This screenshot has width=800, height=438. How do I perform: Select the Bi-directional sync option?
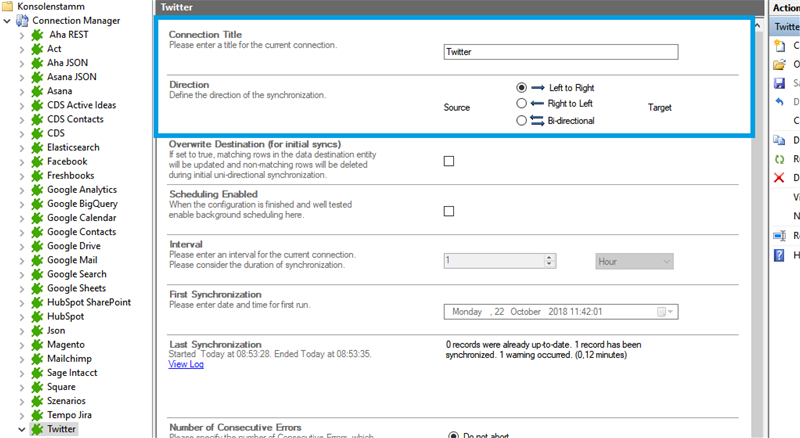tap(521, 120)
